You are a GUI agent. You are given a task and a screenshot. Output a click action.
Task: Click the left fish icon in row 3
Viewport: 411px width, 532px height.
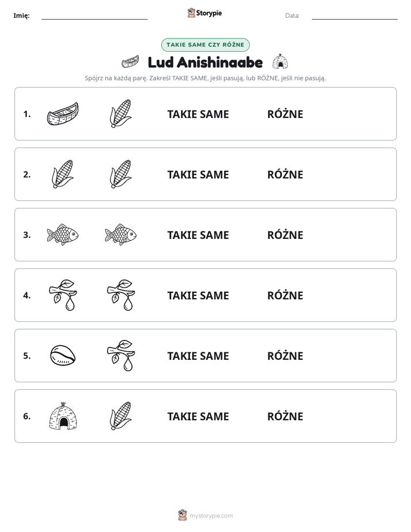pos(63,234)
